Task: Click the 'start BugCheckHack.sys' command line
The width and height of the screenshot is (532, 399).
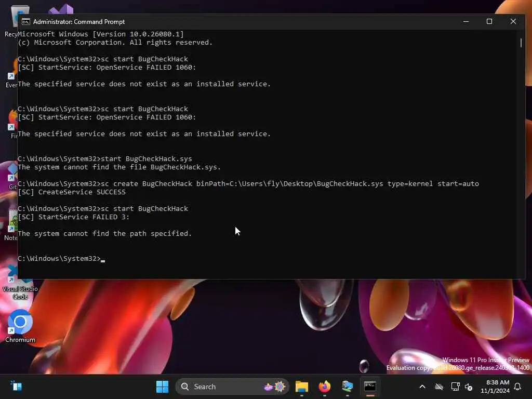Action: pyautogui.click(x=105, y=159)
